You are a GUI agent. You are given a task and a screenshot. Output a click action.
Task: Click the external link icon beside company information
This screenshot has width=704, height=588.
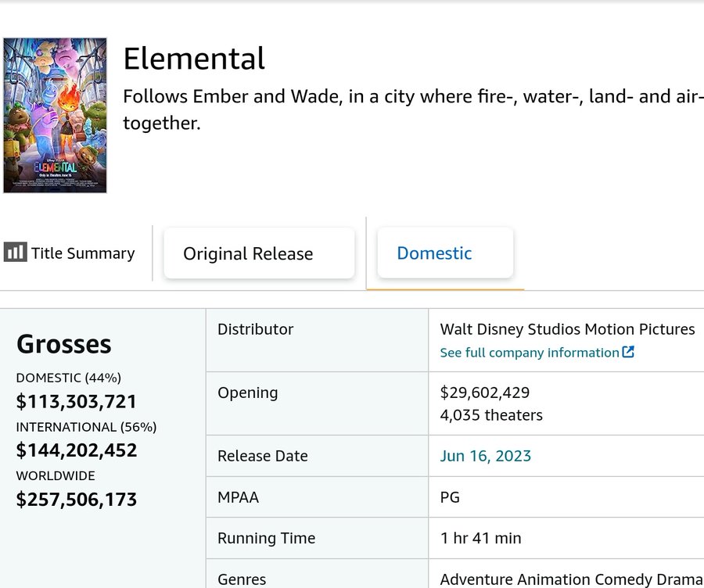point(628,352)
